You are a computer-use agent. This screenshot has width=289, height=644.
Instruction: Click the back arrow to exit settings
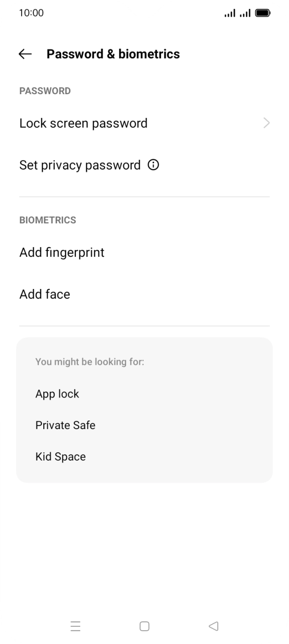[25, 54]
